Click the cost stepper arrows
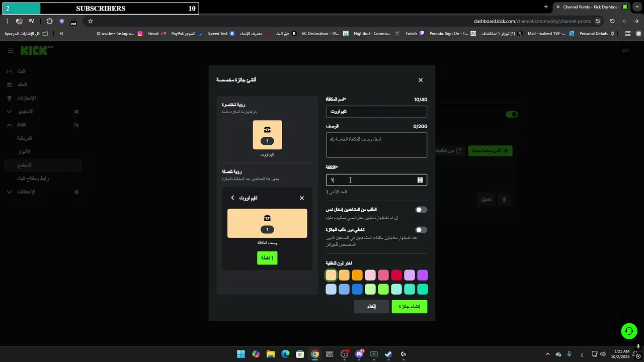This screenshot has height=362, width=644. click(420, 180)
